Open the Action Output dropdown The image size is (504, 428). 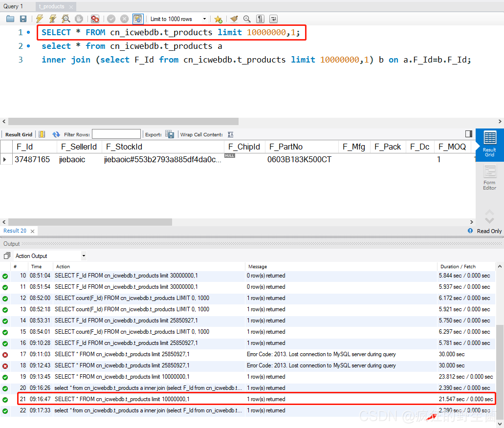click(83, 257)
